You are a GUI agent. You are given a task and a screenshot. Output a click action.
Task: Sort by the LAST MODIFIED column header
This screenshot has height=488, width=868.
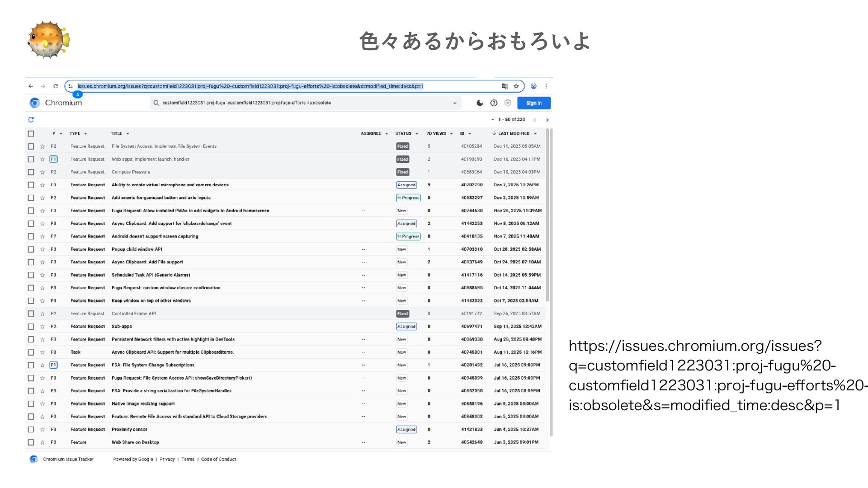click(514, 134)
